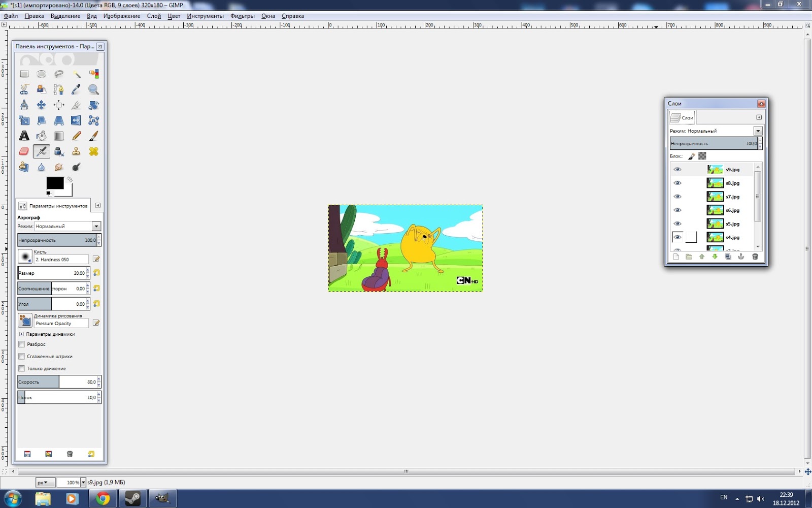Enable the Только движение checkbox
812x508 pixels.
[x=21, y=369]
